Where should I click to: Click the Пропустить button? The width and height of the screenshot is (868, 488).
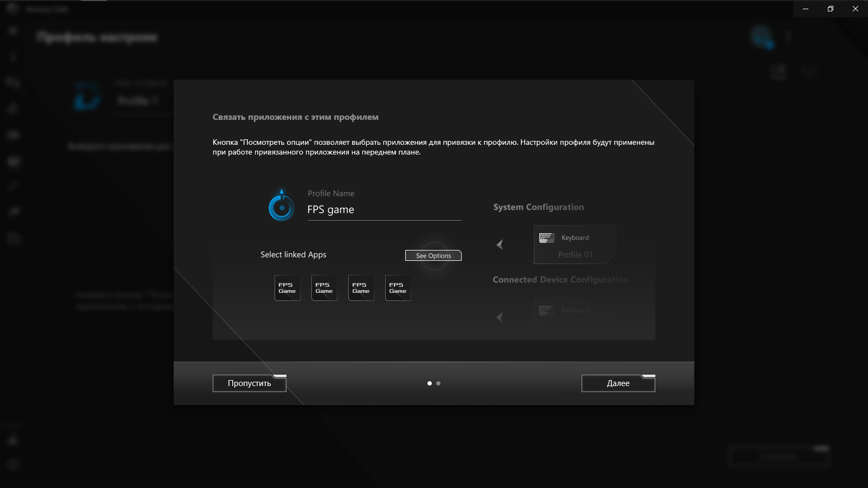(249, 383)
